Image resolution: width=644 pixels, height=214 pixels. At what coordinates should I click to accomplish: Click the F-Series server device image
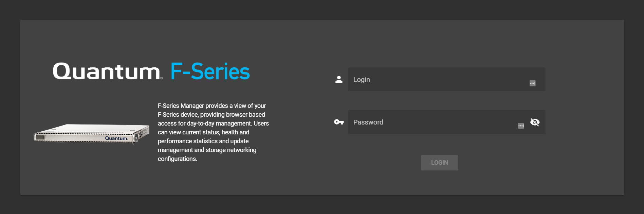pyautogui.click(x=91, y=133)
